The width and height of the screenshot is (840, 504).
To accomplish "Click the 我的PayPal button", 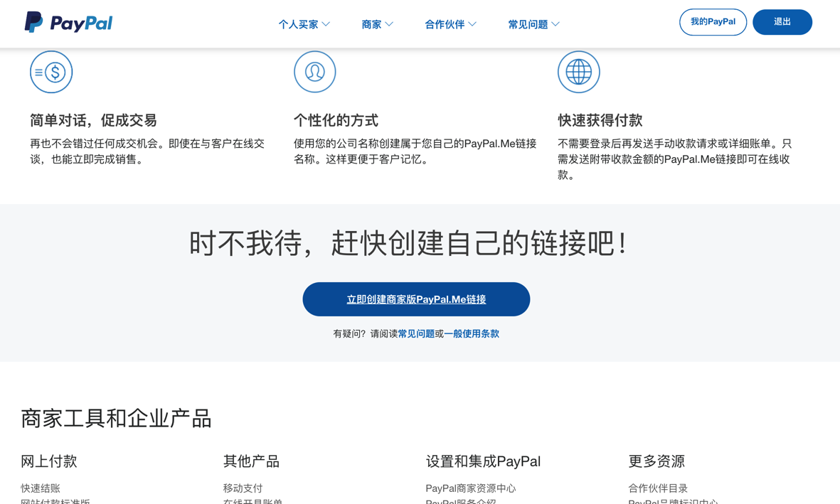I will [x=713, y=22].
